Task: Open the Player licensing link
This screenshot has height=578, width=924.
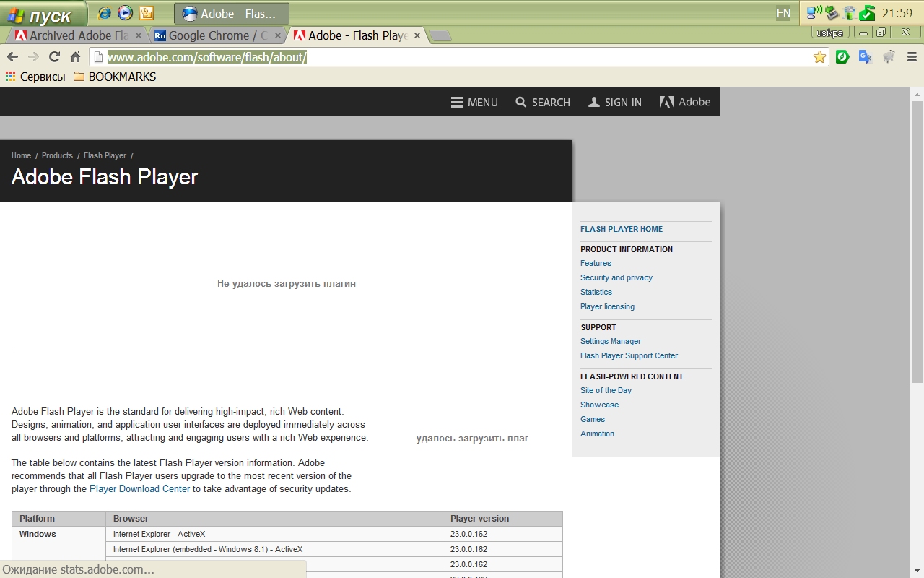Action: pos(607,306)
